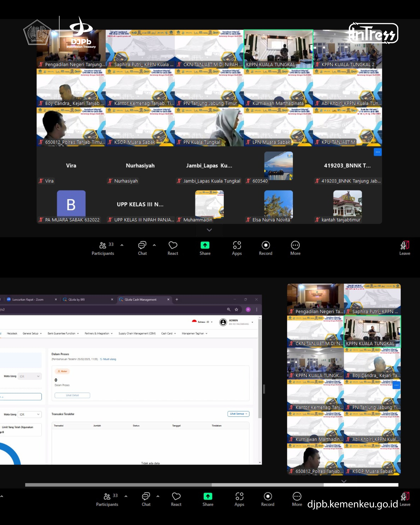
Task: Open Mata Uang IDR dropdown above Limit Yang Telah Digunakan
Action: coord(29,414)
